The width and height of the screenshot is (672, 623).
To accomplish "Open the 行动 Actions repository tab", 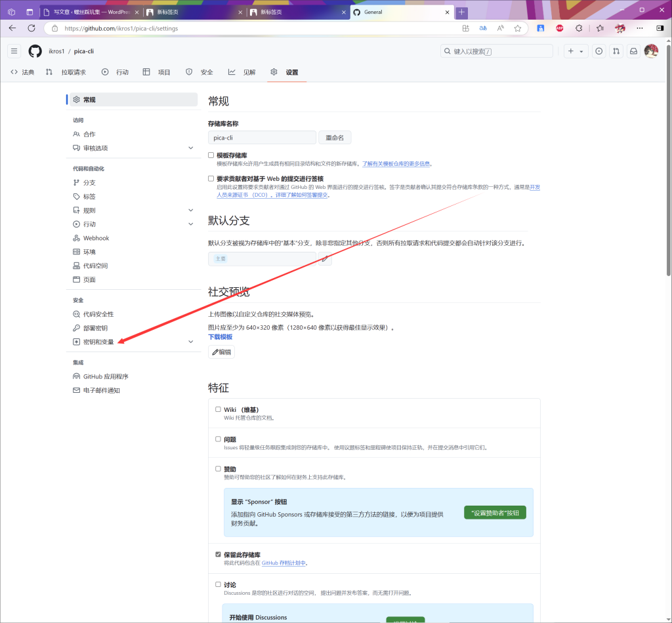I will pos(115,72).
